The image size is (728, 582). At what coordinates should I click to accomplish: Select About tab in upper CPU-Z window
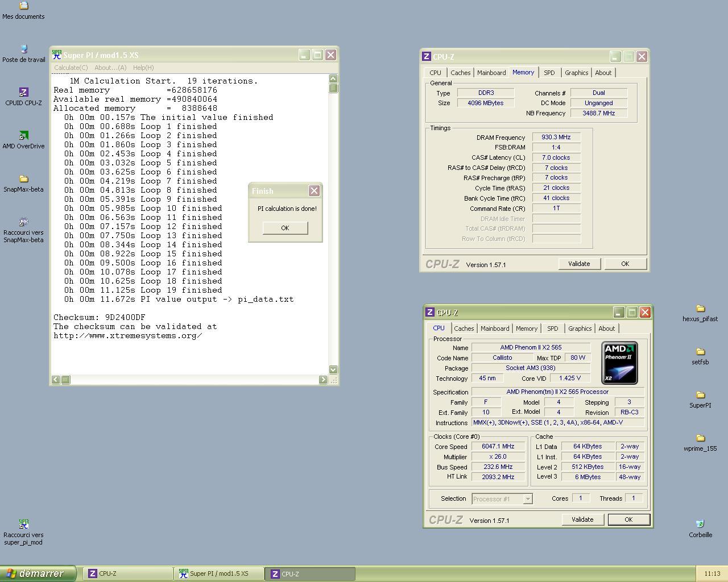pyautogui.click(x=603, y=73)
